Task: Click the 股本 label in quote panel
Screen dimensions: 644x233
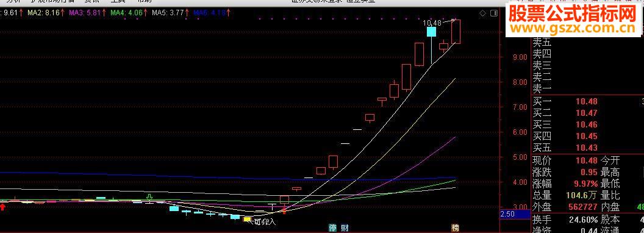Action: click(610, 219)
